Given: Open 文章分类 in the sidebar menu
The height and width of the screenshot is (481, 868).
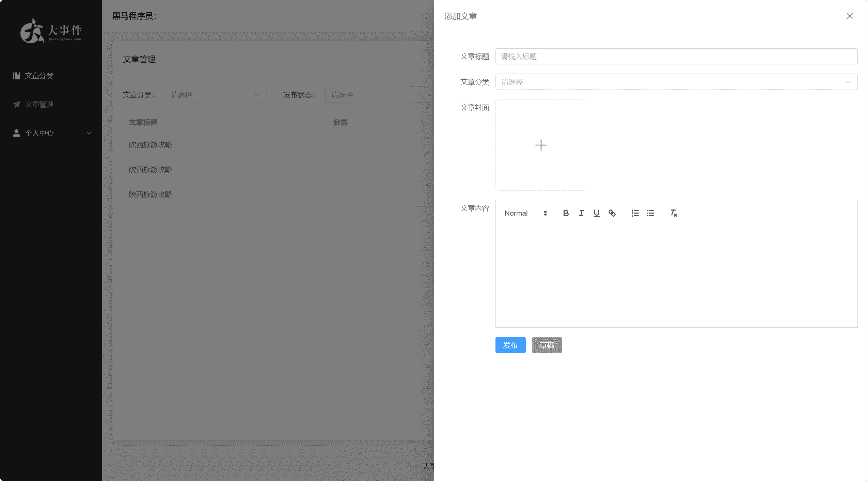Looking at the screenshot, I should click(39, 76).
